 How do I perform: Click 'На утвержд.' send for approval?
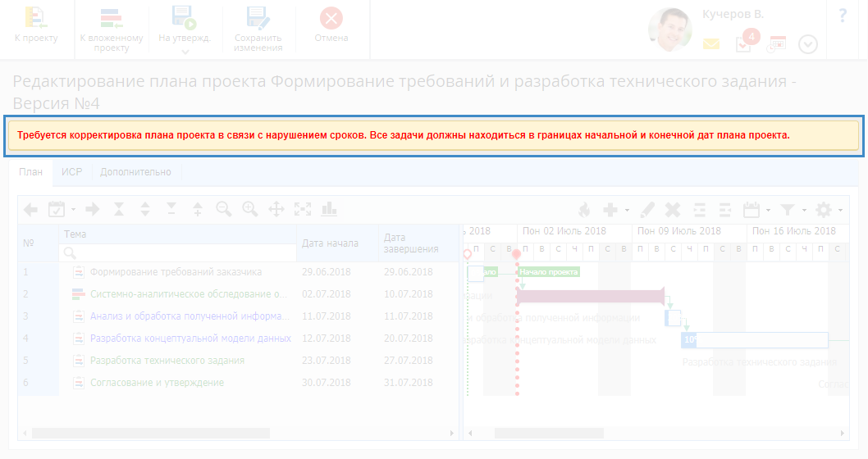[185, 26]
